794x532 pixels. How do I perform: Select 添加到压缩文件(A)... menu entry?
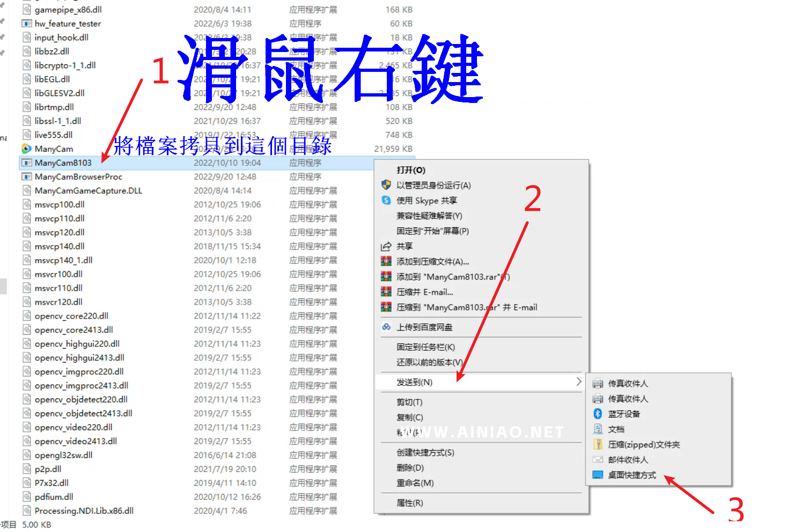(432, 261)
